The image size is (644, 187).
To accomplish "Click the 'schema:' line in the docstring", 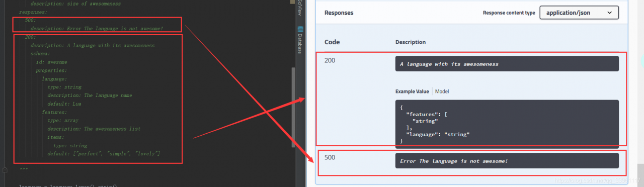I will [40, 53].
